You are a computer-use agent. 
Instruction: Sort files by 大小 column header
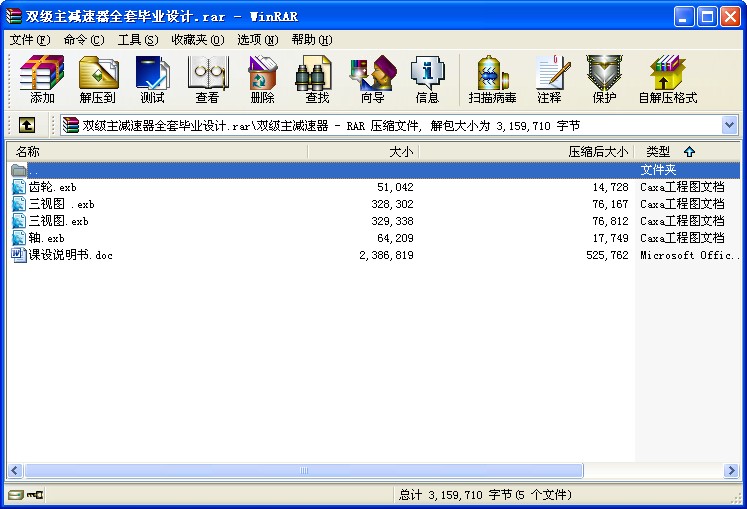362,152
